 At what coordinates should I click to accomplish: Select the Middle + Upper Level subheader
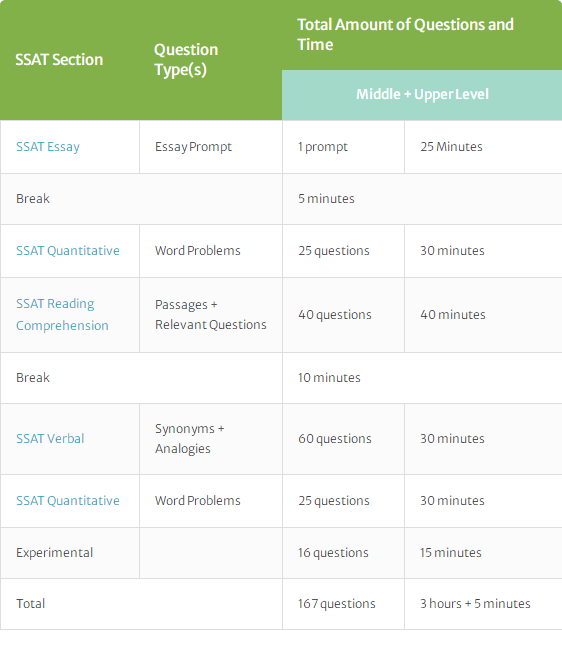422,95
